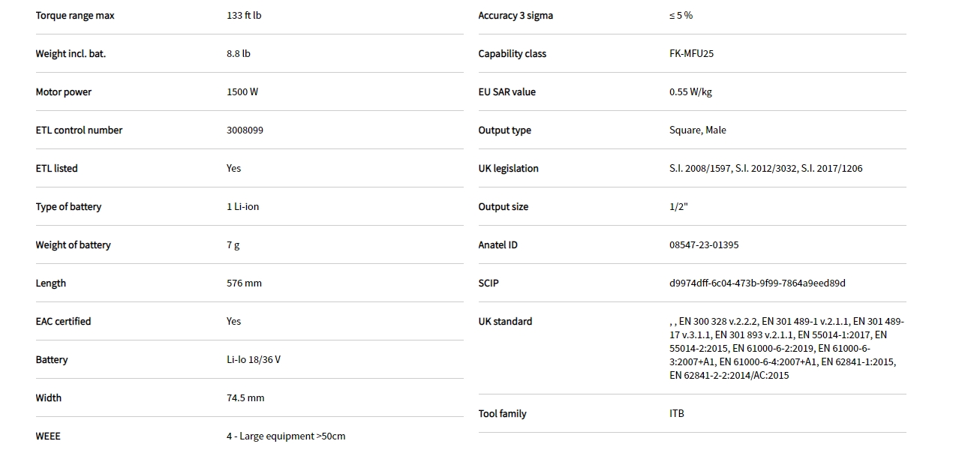Click the 74.5 mm width value
Image resolution: width=980 pixels, height=450 pixels.
point(245,398)
